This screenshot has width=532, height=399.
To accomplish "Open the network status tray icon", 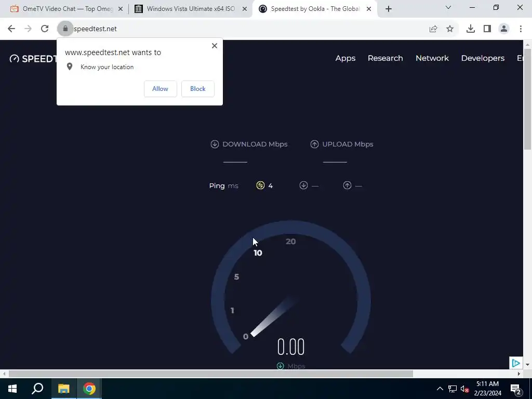I will [453, 389].
